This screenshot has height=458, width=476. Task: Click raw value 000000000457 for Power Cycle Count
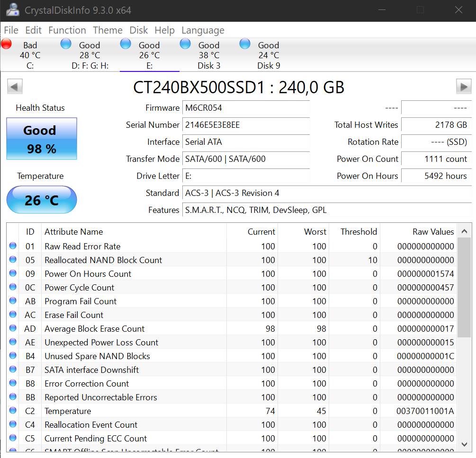(x=426, y=287)
